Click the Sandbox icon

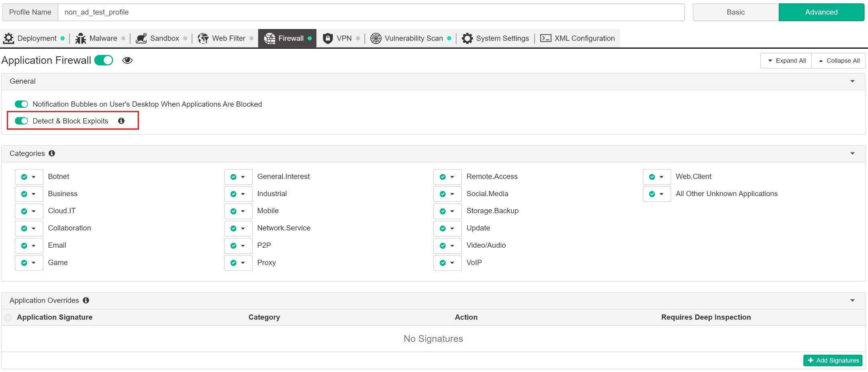point(141,38)
